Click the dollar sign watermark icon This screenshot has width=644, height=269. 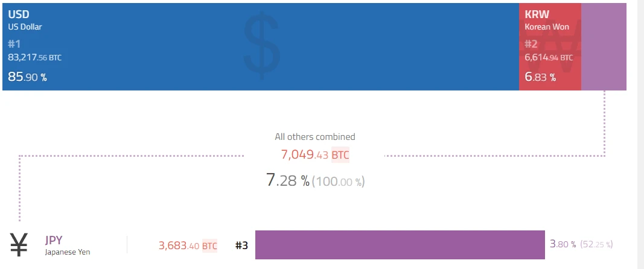click(x=261, y=46)
